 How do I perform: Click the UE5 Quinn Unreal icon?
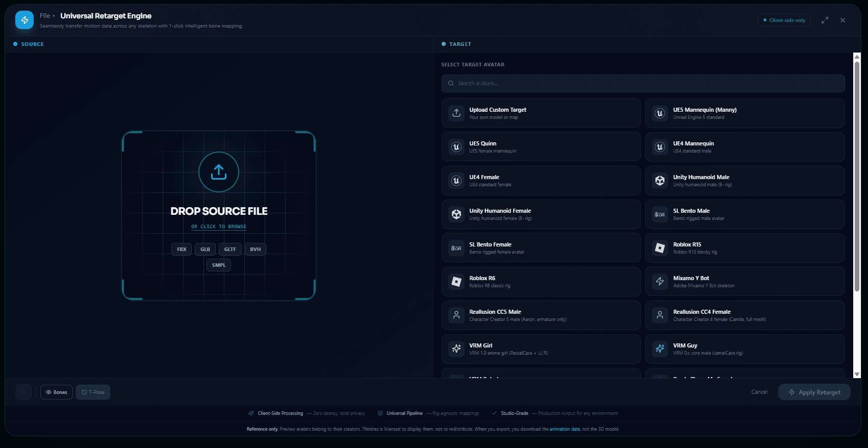[456, 146]
